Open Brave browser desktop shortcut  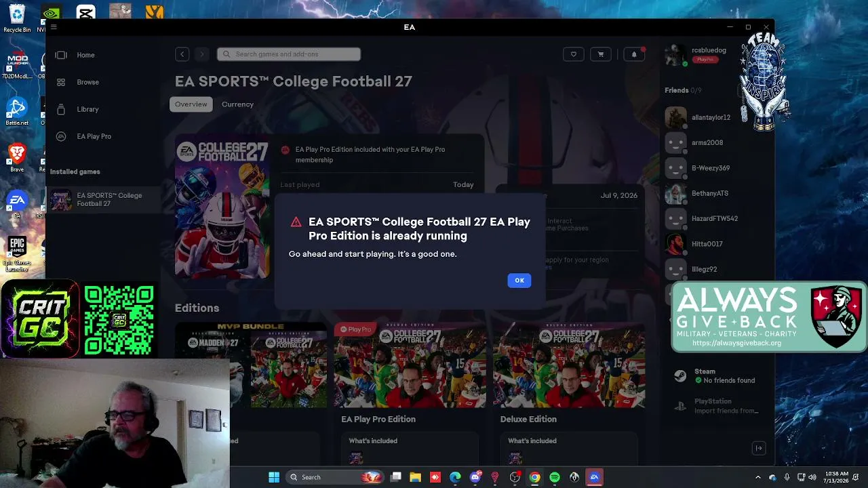pos(17,157)
